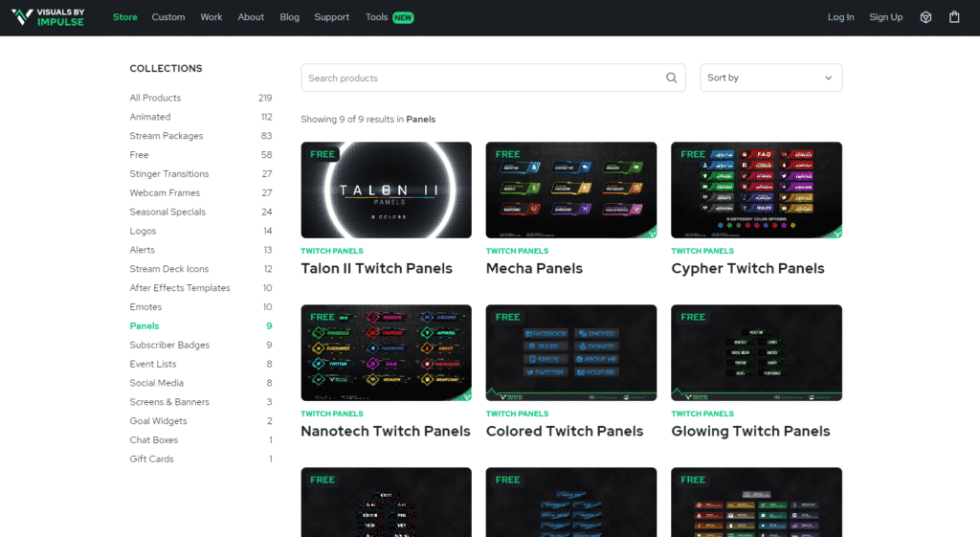Select the Animated collection
Viewport: 980px width, 537px height.
pyautogui.click(x=150, y=117)
